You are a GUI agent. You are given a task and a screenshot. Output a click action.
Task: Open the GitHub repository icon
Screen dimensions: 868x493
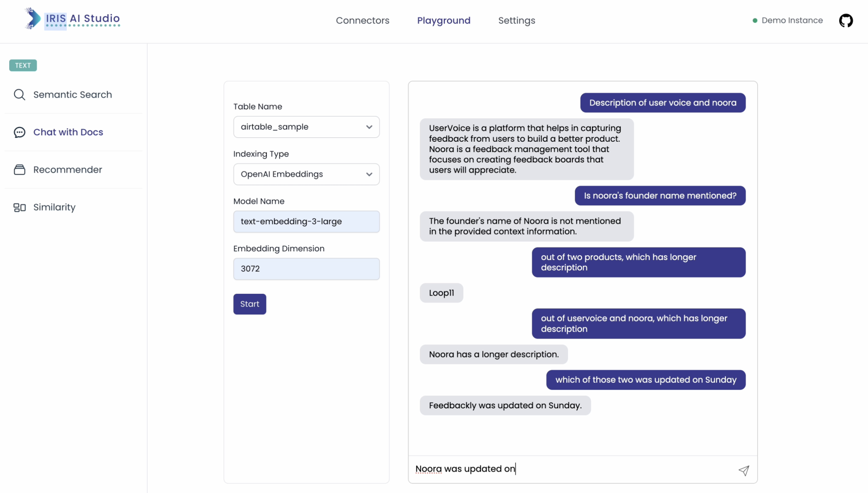846,21
